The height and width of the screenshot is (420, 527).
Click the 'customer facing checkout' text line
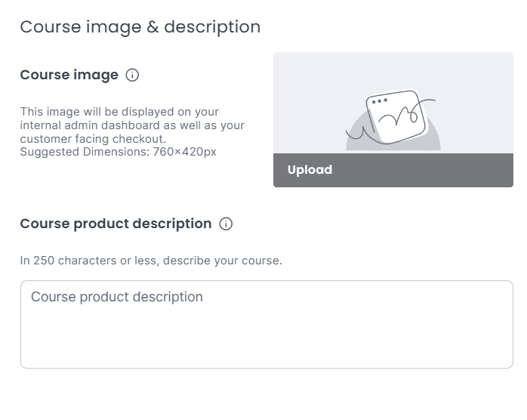[93, 139]
